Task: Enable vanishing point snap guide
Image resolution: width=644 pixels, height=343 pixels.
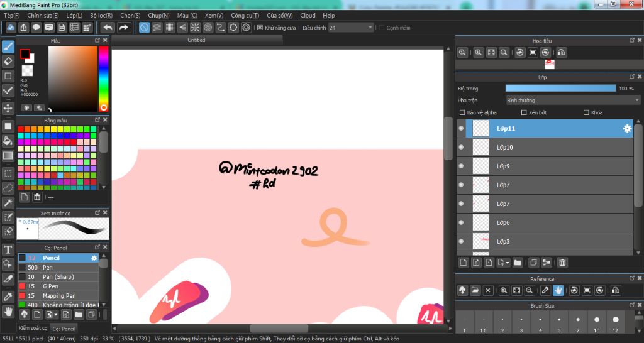Action: 182,28
